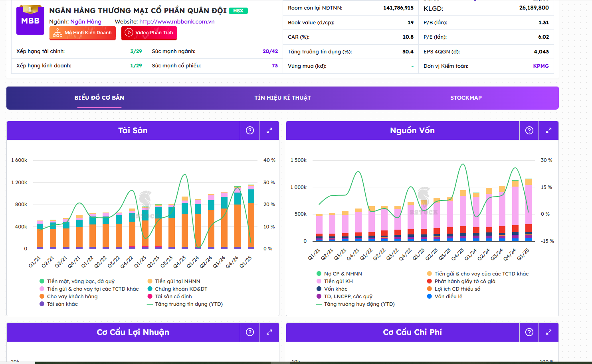592x364 pixels.
Task: Expand the Nguồn Vốn chart fullscreen
Action: pos(549,130)
